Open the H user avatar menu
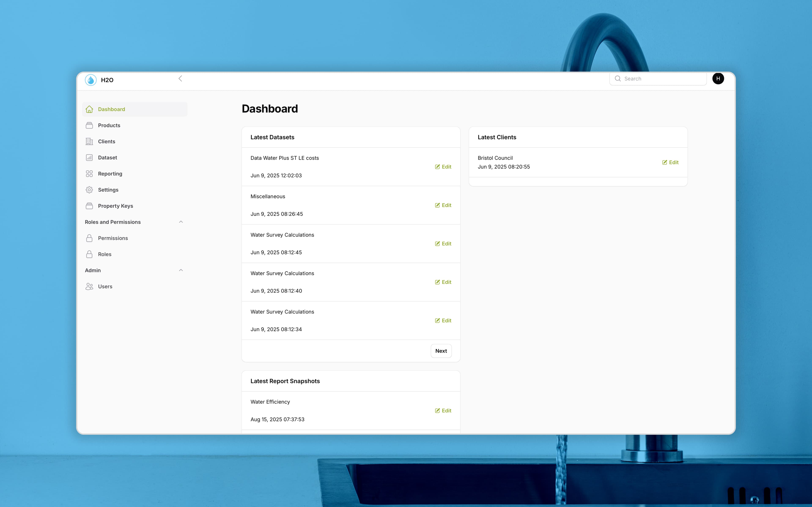The image size is (812, 507). [718, 78]
